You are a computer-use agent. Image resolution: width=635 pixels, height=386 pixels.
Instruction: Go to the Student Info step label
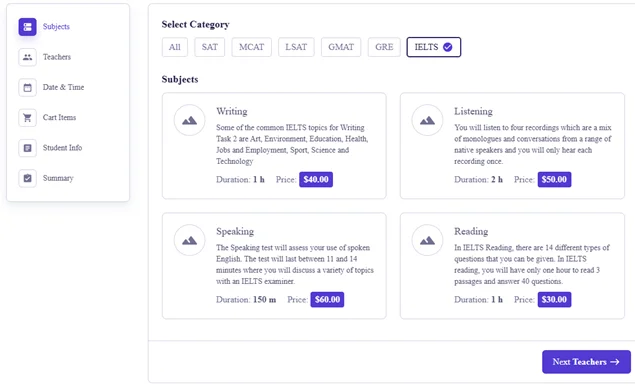click(62, 148)
